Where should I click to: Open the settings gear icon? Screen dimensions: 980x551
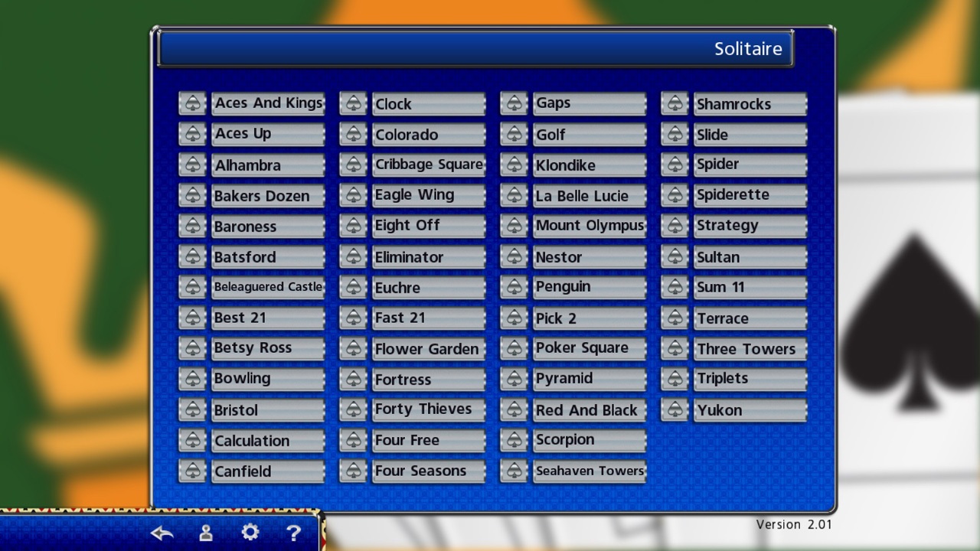[x=250, y=533]
